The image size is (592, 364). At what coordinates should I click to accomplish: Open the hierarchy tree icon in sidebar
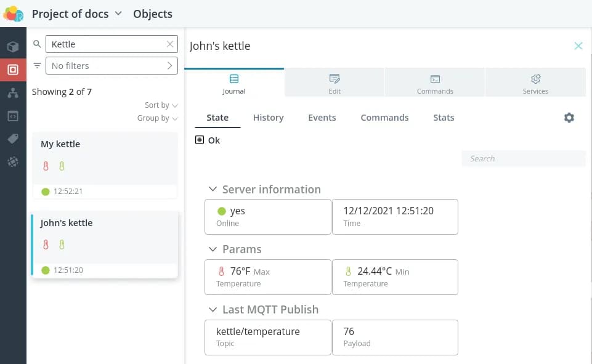pos(12,92)
